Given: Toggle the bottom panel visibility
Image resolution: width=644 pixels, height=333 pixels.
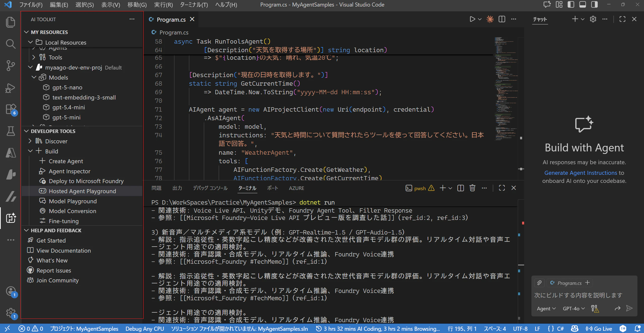Looking at the screenshot, I should (583, 5).
